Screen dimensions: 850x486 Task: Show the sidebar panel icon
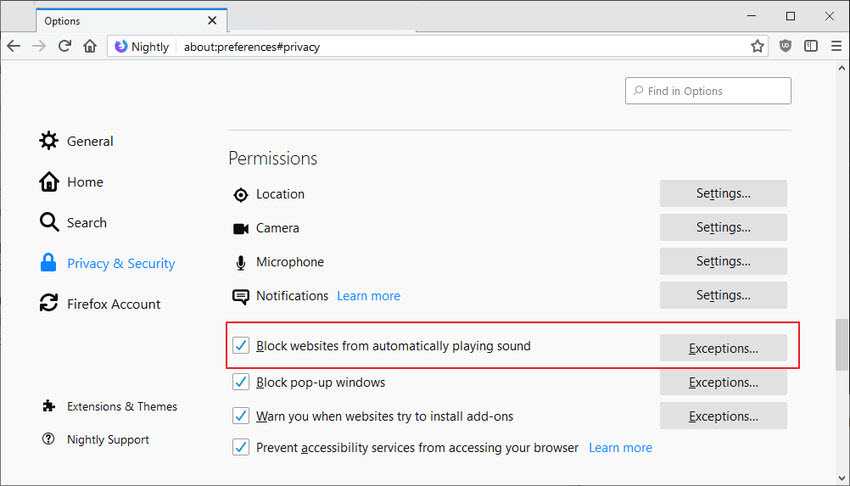(x=811, y=47)
